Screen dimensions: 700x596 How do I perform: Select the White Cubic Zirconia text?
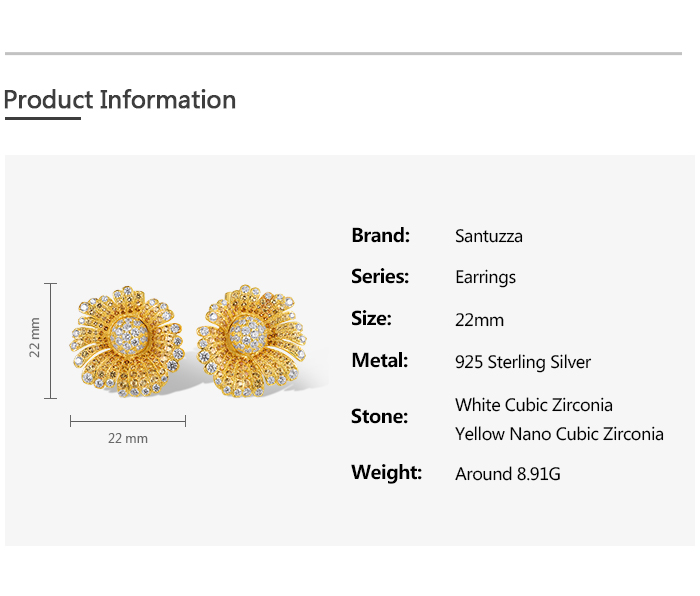(x=534, y=405)
